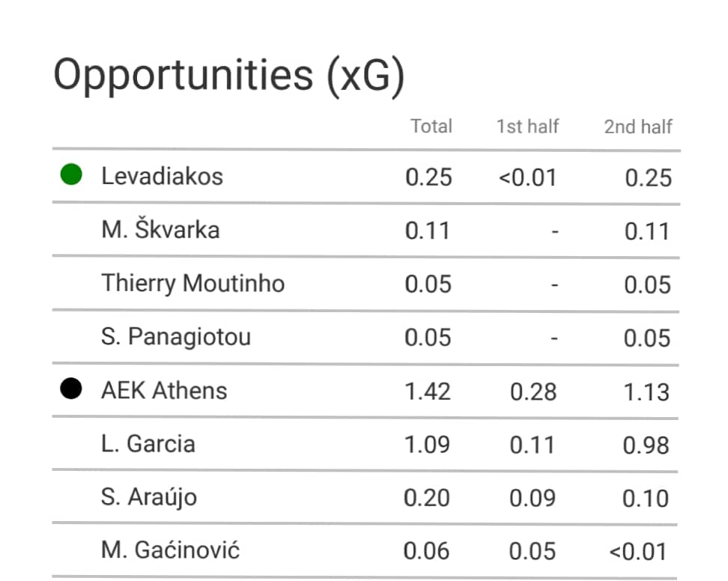Screen dimensions: 728x581
Task: Open S. Araújo player entry
Action: [149, 497]
